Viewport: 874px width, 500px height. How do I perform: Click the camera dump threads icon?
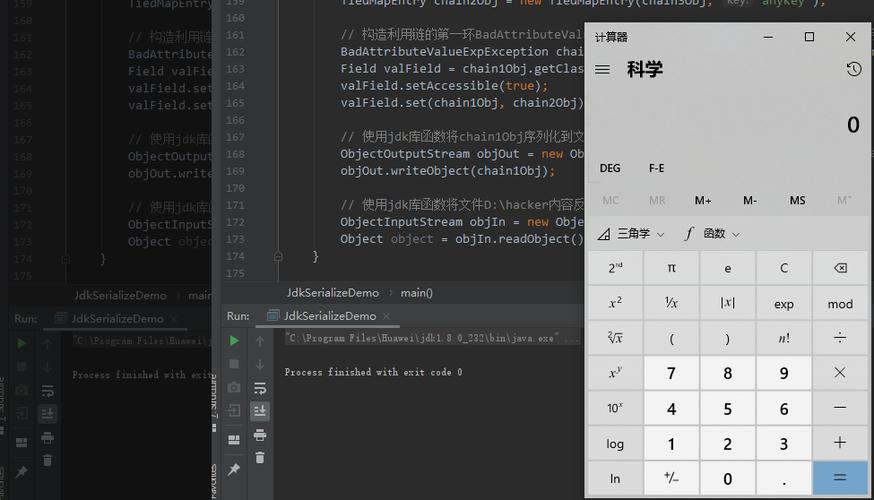234,387
